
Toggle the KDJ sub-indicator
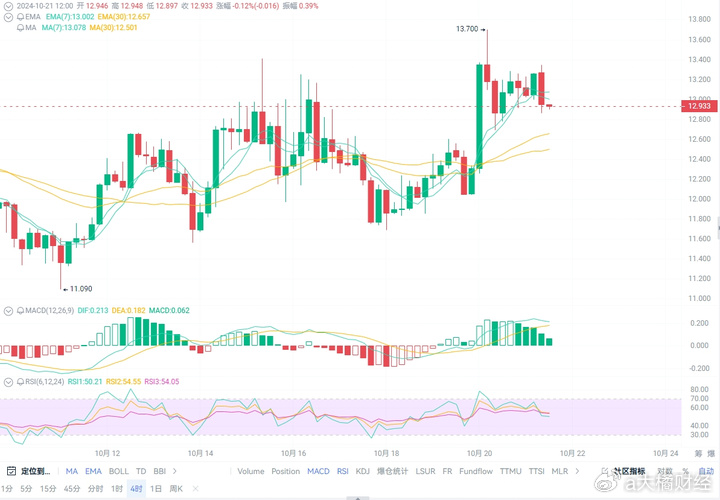pyautogui.click(x=364, y=471)
